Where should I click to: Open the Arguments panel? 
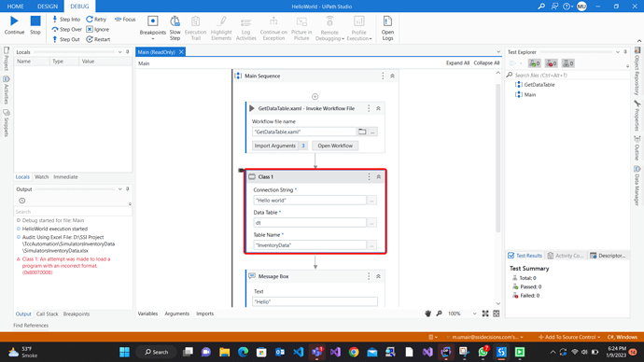(x=177, y=313)
